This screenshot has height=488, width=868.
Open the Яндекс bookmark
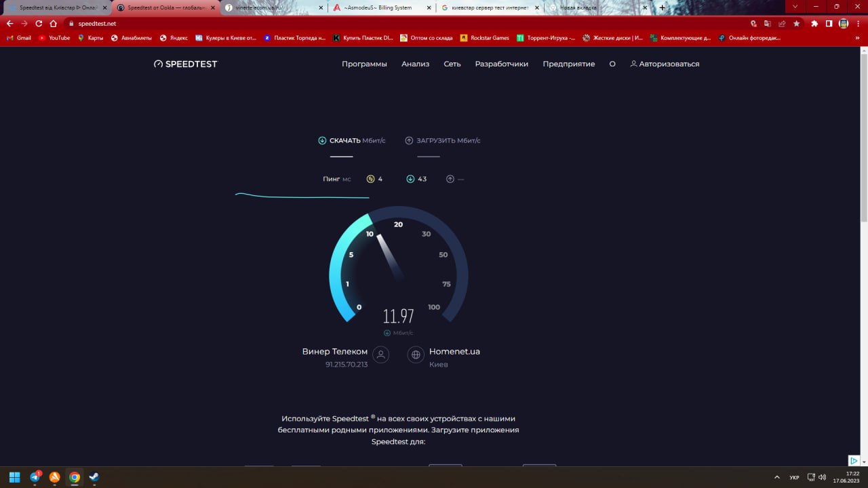[174, 38]
